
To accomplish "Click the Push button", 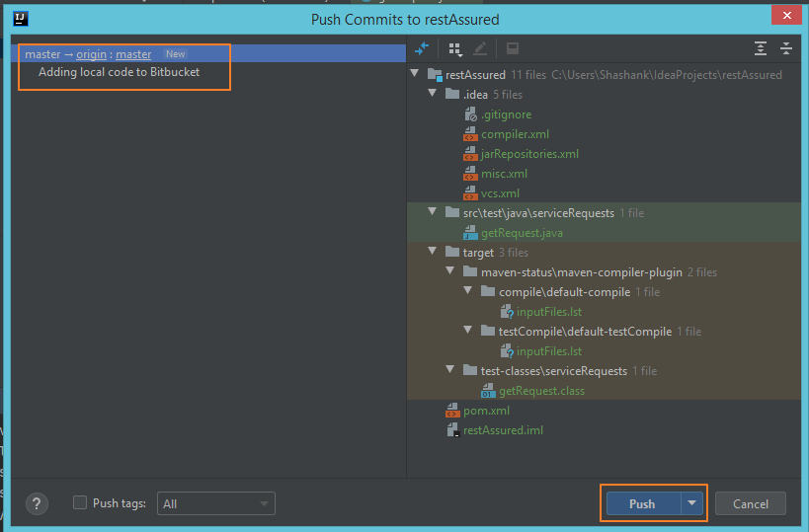I will [x=643, y=503].
